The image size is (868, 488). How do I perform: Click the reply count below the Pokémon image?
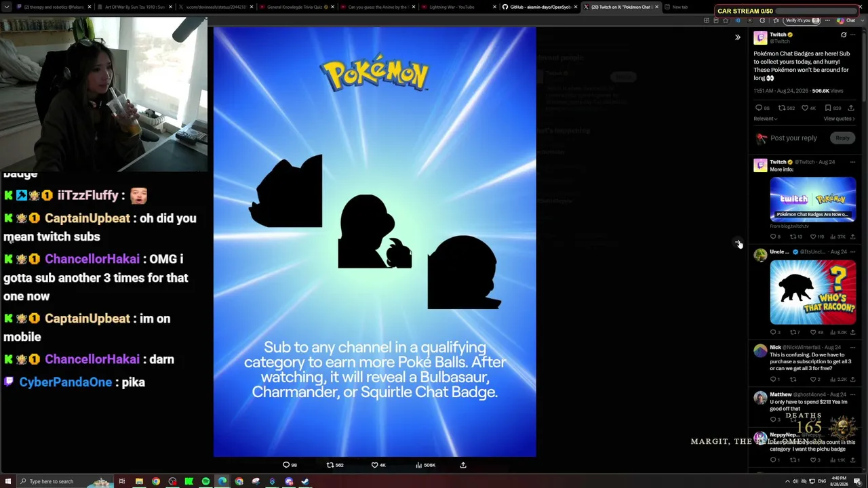click(x=290, y=465)
